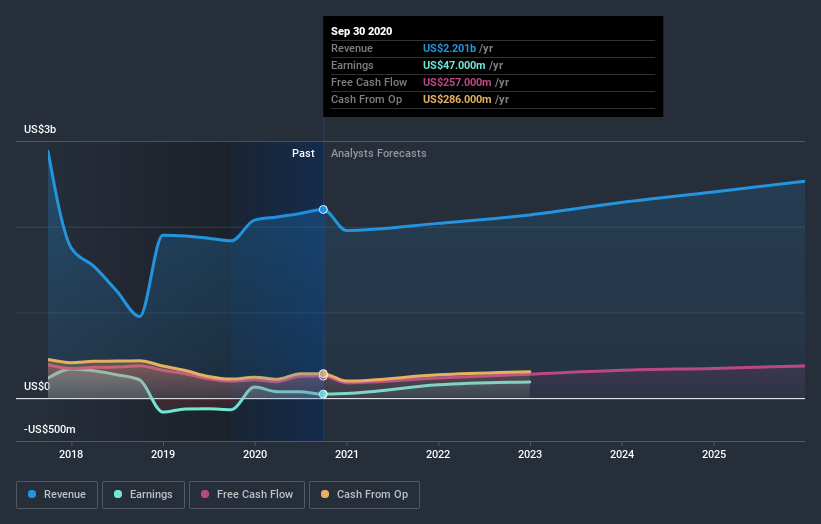This screenshot has height=524, width=821.
Task: Click the Earnings row label in tooltip
Action: [x=352, y=65]
